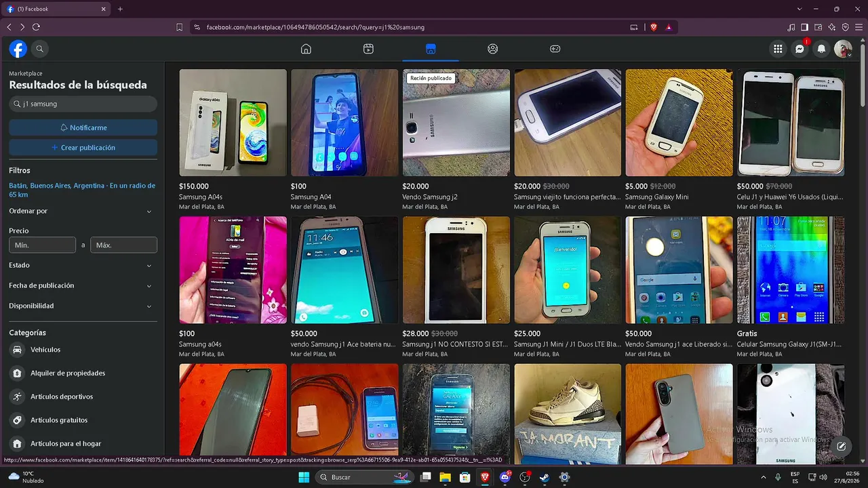The image size is (868, 488).
Task: Open the Celu J1 y Huawei Y6 photo
Action: (791, 123)
